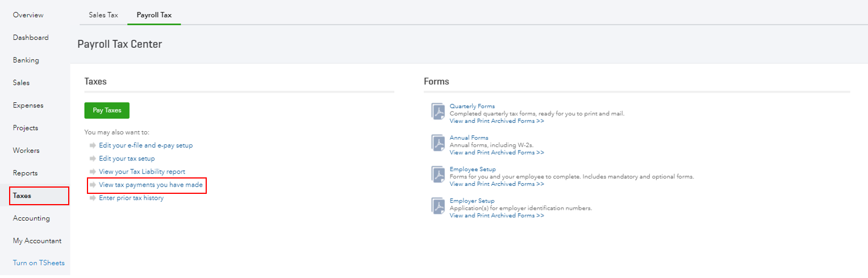Click arrow icon beside View your Tax Liability report

click(93, 172)
